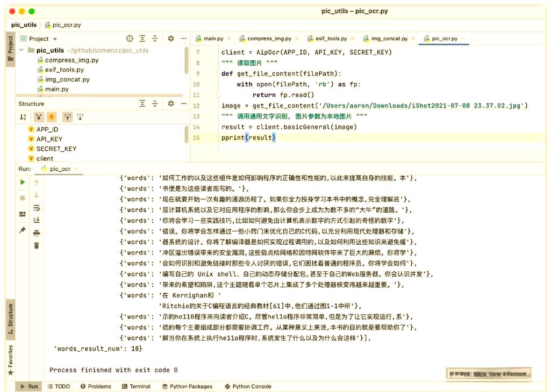
Task: Toggle Autoscroll to Source in Structure toolbar
Action: (x=68, y=117)
